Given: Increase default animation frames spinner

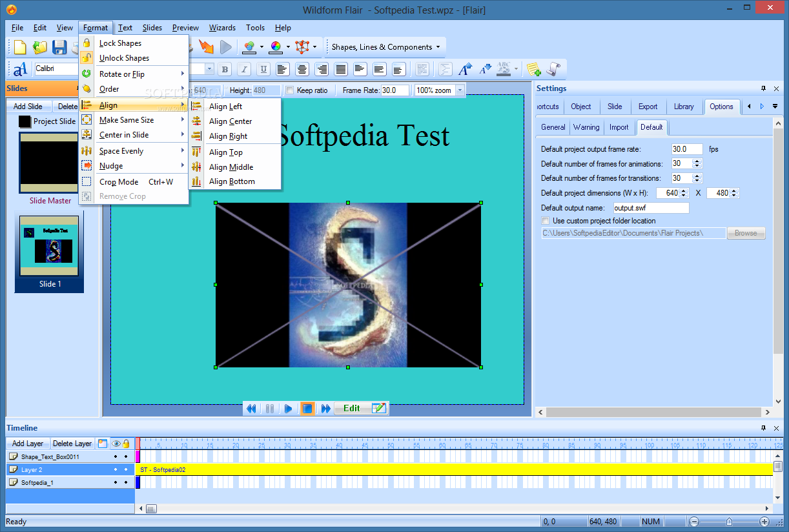Looking at the screenshot, I should [697, 161].
